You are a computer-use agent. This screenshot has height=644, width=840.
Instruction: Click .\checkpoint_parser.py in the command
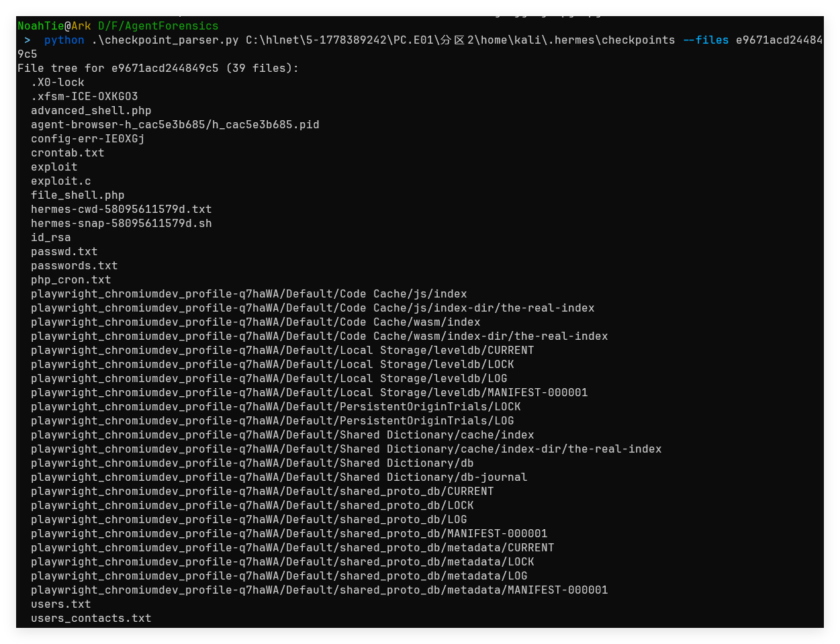tap(165, 40)
